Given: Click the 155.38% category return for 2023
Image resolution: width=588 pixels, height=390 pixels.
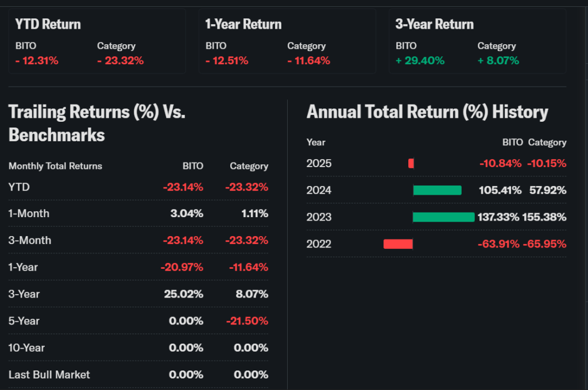Looking at the screenshot, I should coord(544,217).
